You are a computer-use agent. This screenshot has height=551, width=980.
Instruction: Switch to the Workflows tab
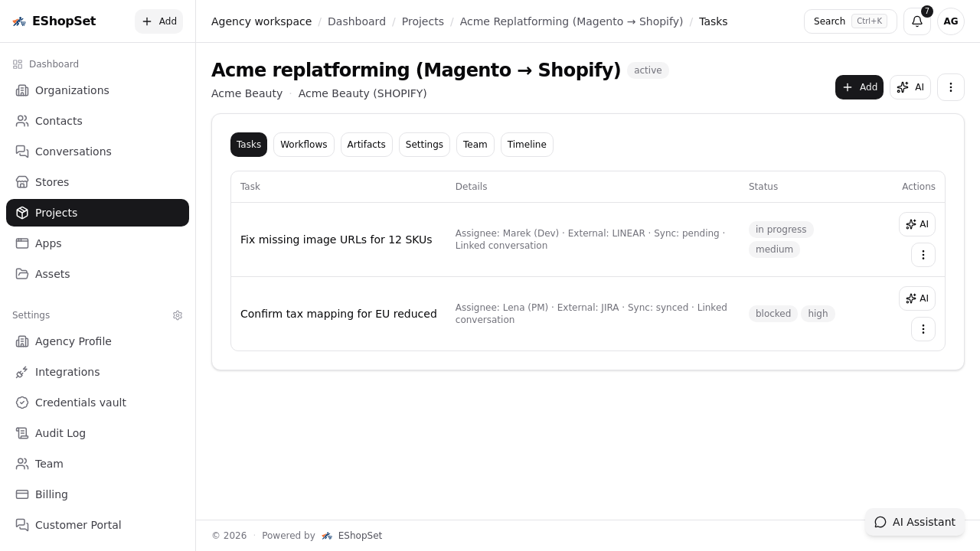[x=303, y=145]
